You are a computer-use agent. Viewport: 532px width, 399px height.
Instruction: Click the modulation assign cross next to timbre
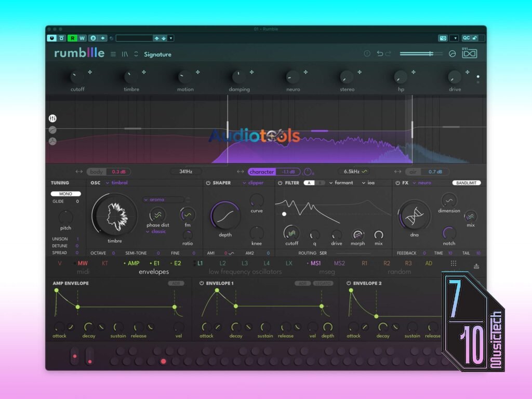pyautogui.click(x=144, y=72)
